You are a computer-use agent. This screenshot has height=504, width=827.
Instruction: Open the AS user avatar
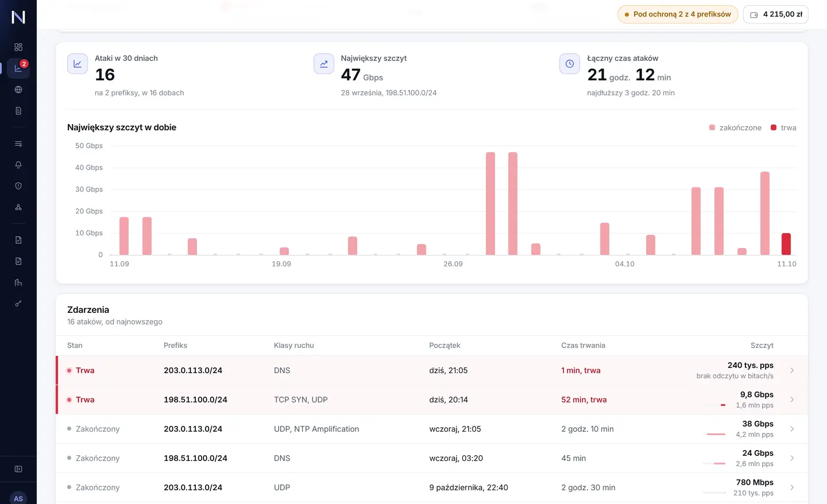[x=18, y=497]
